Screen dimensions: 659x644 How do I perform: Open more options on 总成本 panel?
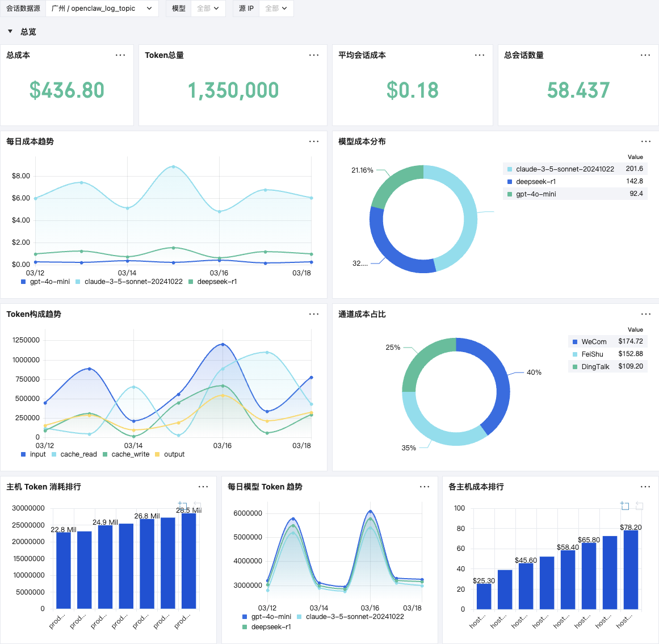120,55
